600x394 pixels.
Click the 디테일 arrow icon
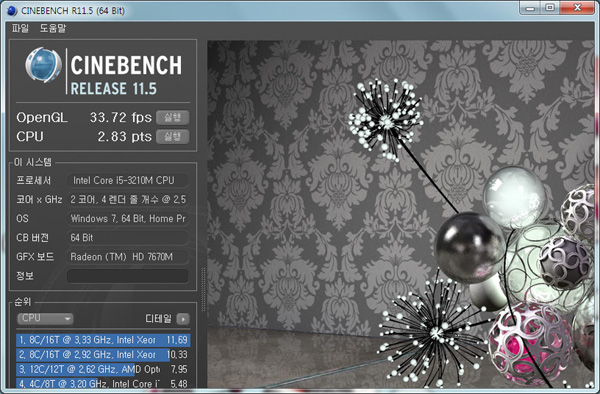tap(183, 319)
